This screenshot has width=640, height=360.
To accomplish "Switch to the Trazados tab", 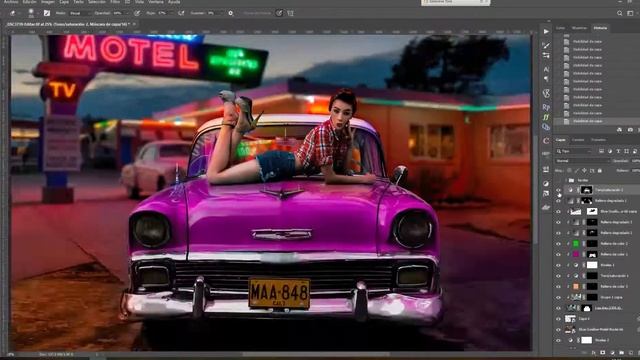I will (598, 140).
